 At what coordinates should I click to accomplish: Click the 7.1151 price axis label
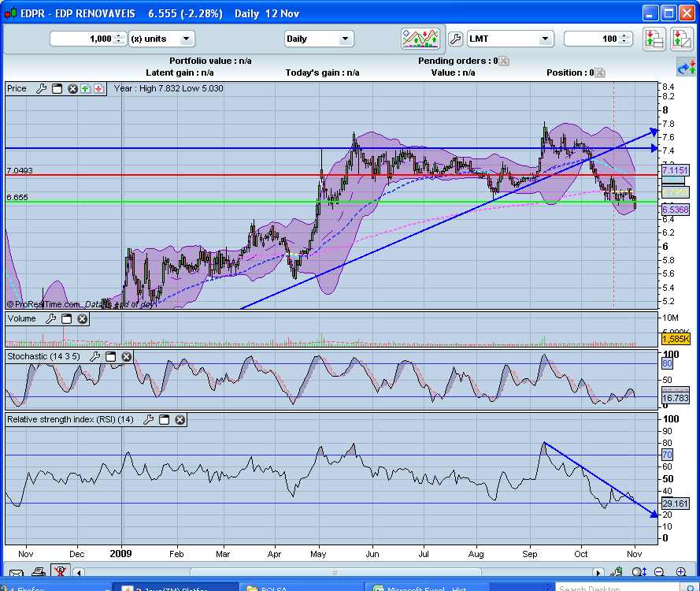(x=675, y=170)
